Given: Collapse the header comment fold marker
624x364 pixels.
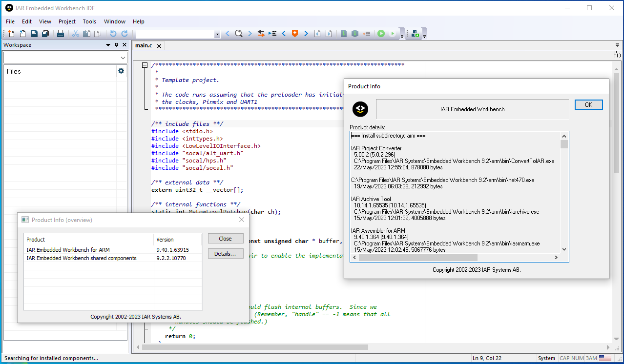Looking at the screenshot, I should [145, 65].
